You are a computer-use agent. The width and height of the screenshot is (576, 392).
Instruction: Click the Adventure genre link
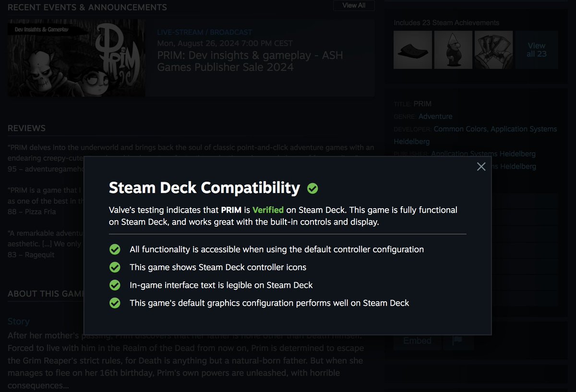coord(435,116)
